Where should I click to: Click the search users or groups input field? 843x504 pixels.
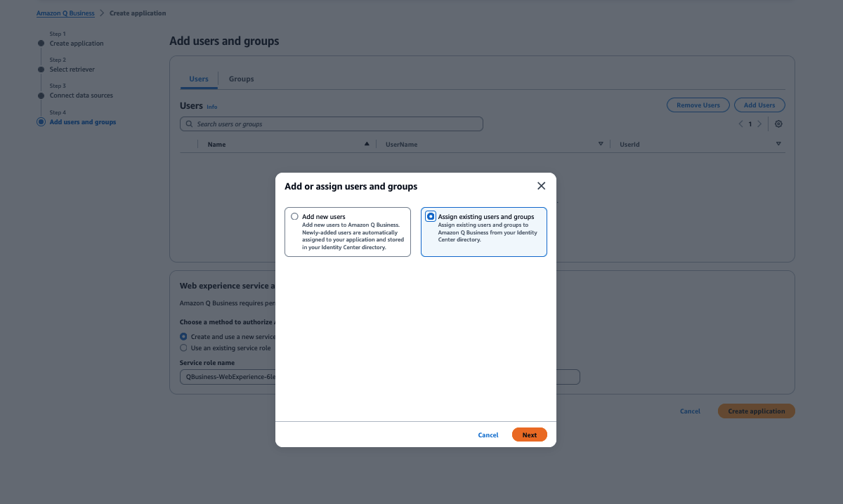pos(330,124)
